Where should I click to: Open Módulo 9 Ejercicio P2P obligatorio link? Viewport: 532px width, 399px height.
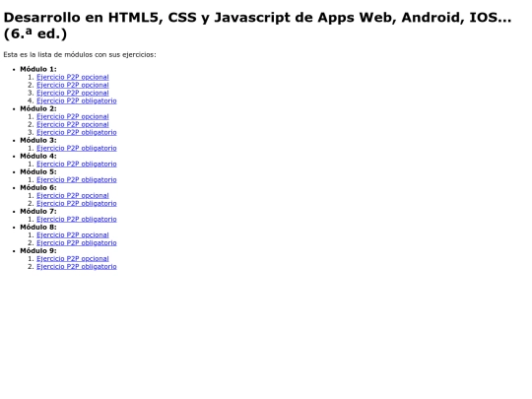click(77, 266)
